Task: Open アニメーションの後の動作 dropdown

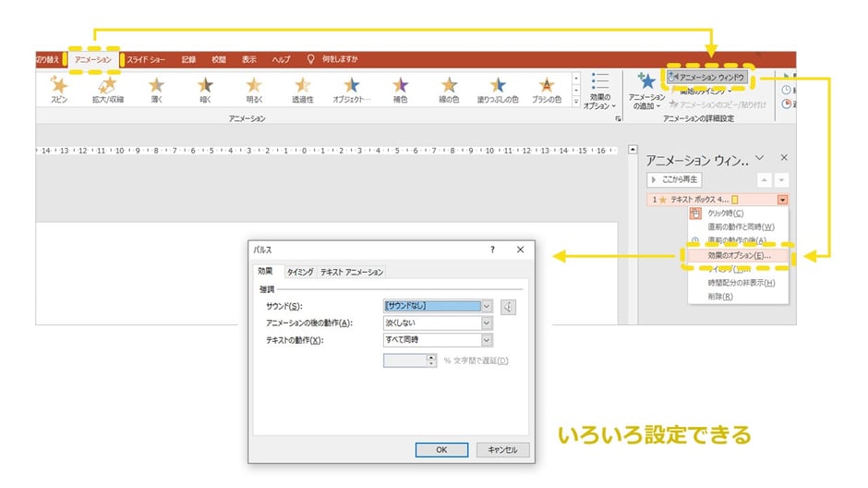Action: (487, 323)
